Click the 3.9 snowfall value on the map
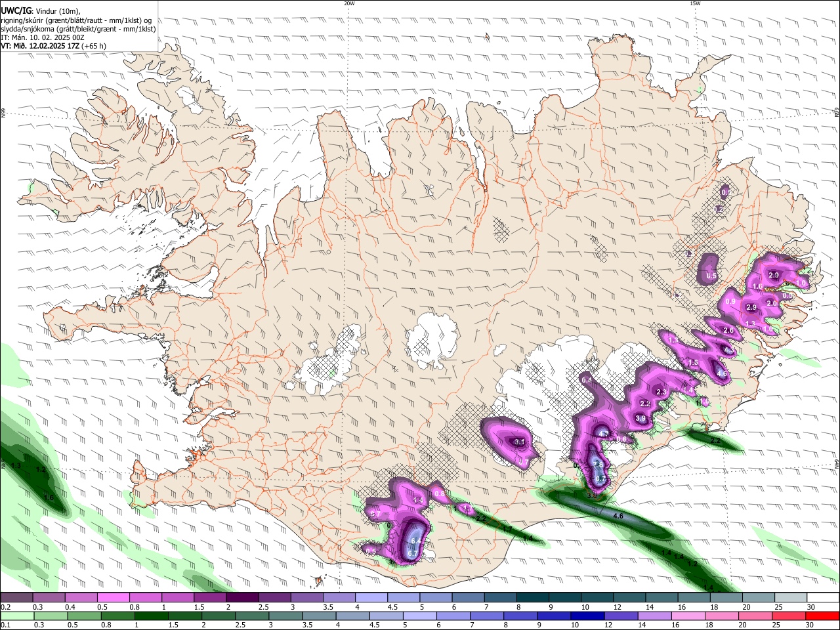The width and height of the screenshot is (840, 630). coord(642,418)
